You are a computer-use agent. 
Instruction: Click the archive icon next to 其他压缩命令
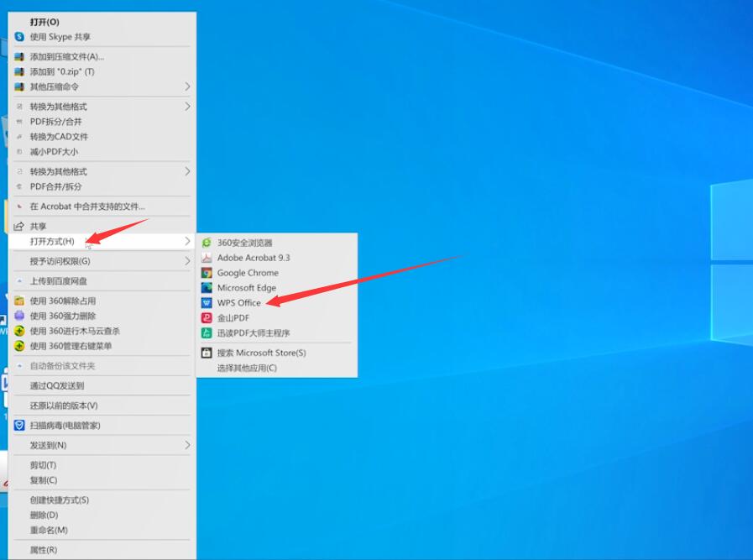pos(19,87)
